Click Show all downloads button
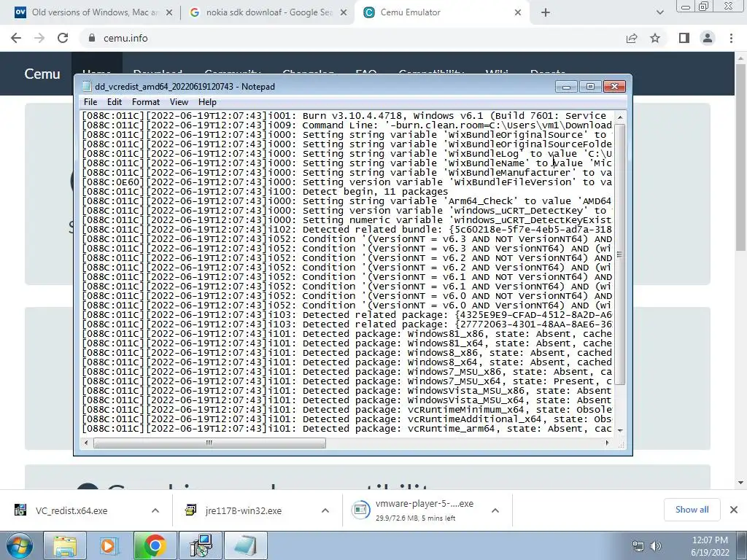Image resolution: width=747 pixels, height=560 pixels. 692,510
